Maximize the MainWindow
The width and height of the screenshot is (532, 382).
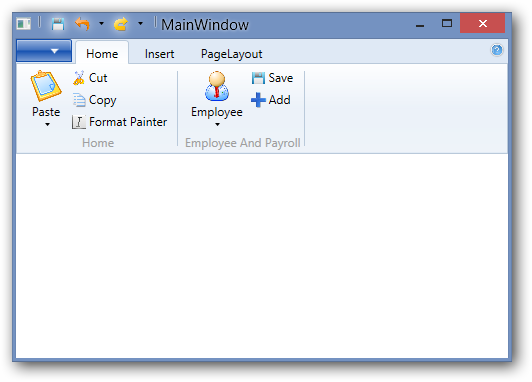[447, 23]
